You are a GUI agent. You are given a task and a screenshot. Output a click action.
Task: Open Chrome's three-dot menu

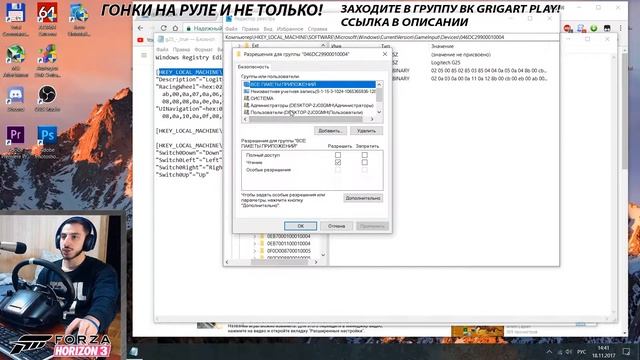[620, 28]
